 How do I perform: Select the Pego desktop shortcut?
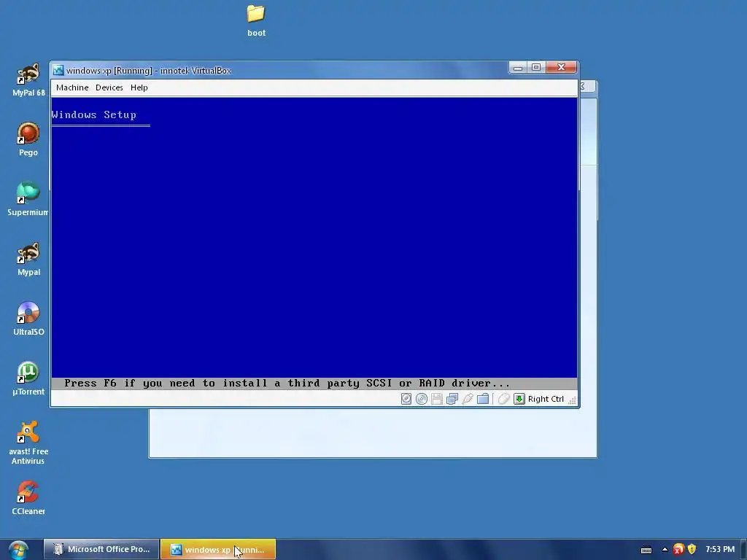28,139
